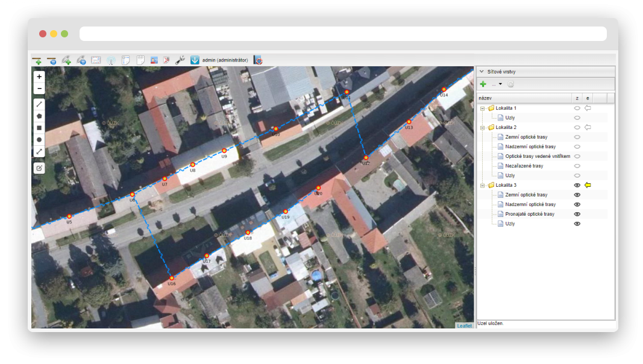
Task: Select the draw polyline tool
Action: pos(39,104)
